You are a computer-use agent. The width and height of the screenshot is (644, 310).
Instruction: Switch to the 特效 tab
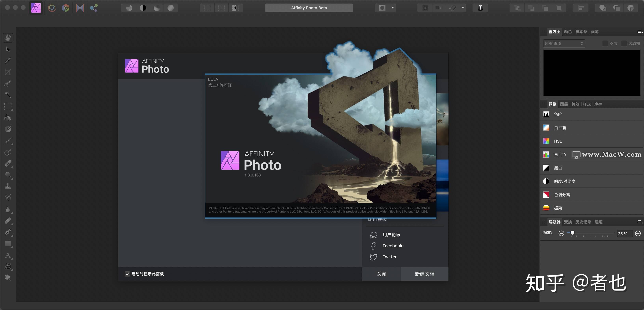point(575,104)
